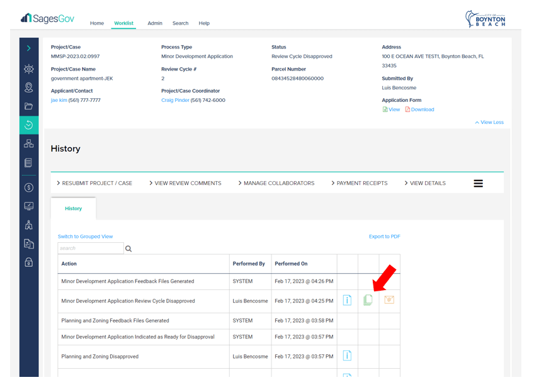Click the padlock icon in sidebar
The width and height of the screenshot is (534, 392).
pyautogui.click(x=29, y=262)
